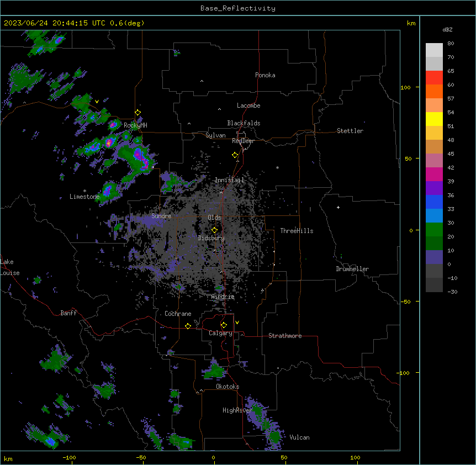Click the Calgary city label
The width and height of the screenshot is (476, 465).
click(220, 333)
